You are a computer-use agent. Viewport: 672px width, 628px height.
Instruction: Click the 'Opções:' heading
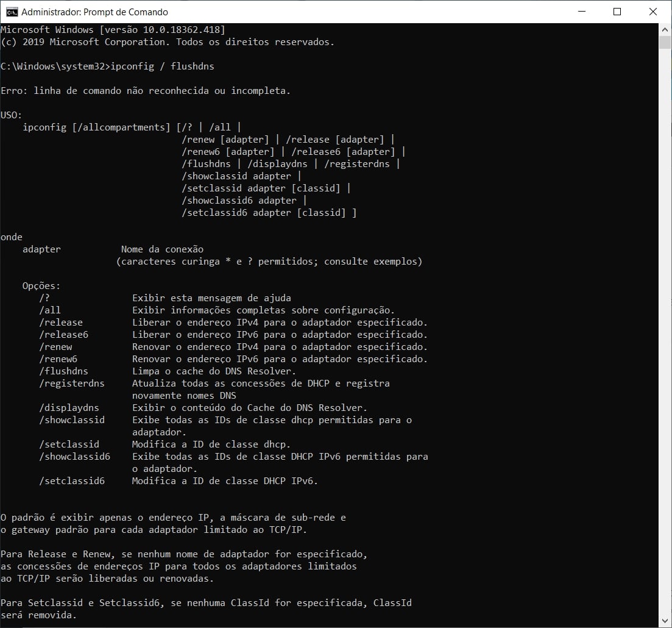[x=41, y=285]
